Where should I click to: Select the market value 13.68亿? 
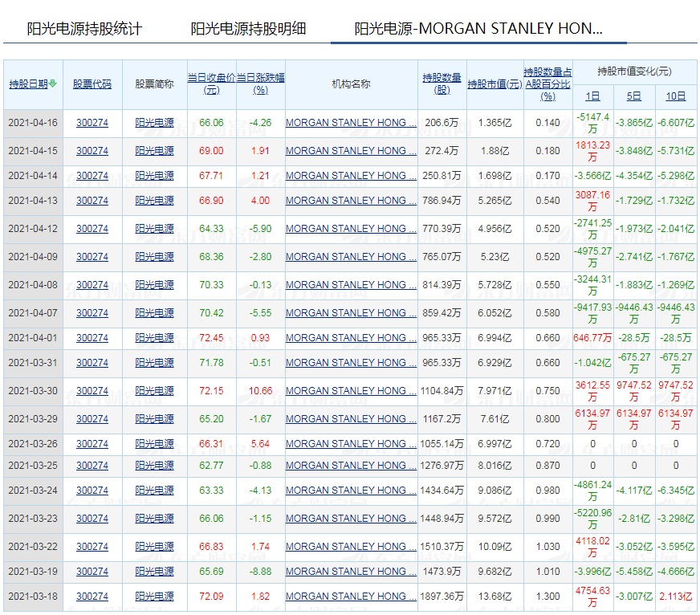pos(495,597)
